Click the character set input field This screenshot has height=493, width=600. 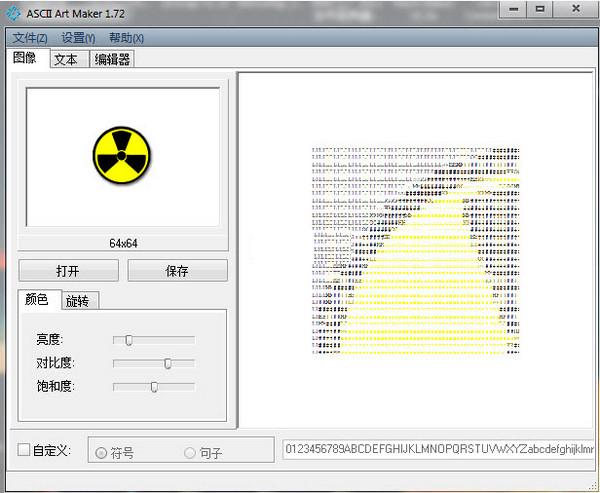point(439,449)
